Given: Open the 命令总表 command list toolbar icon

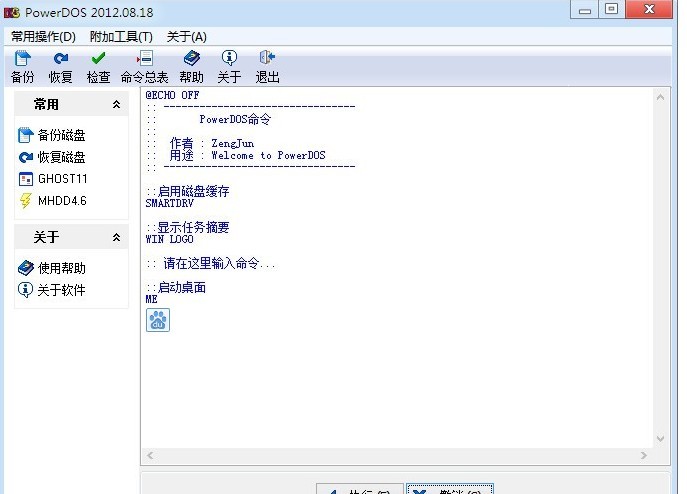Looking at the screenshot, I should pyautogui.click(x=145, y=58).
